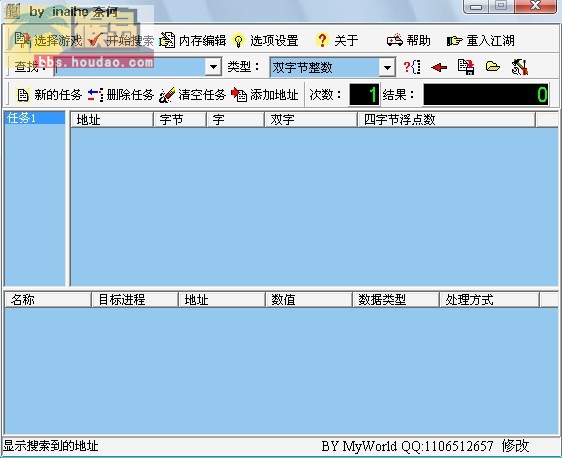Click the 名称 column header
Viewport: 562px width, 458px height.
click(x=48, y=300)
